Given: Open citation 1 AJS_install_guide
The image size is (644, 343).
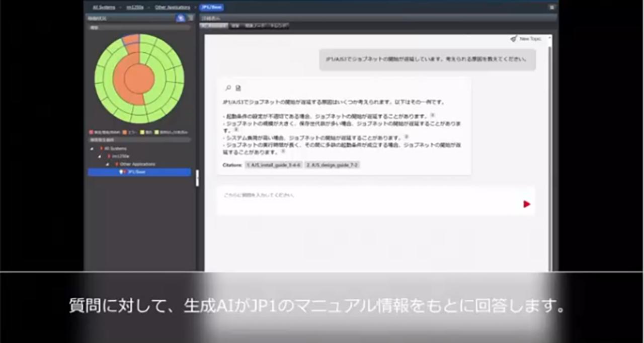Looking at the screenshot, I should click(x=273, y=165).
